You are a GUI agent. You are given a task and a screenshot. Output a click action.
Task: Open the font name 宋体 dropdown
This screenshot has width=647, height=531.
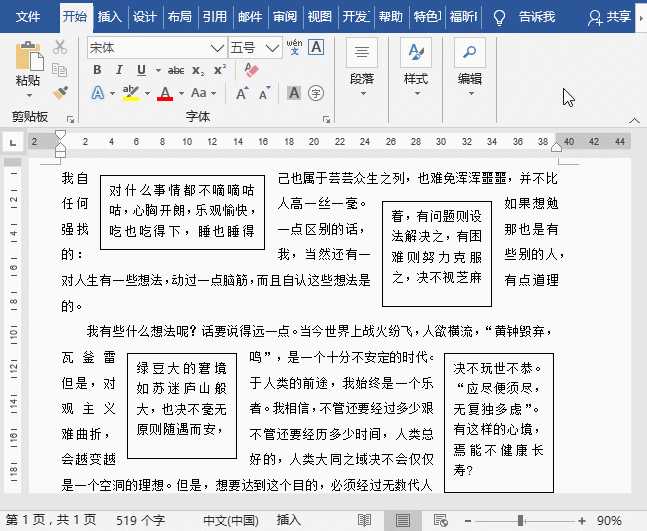tap(217, 47)
